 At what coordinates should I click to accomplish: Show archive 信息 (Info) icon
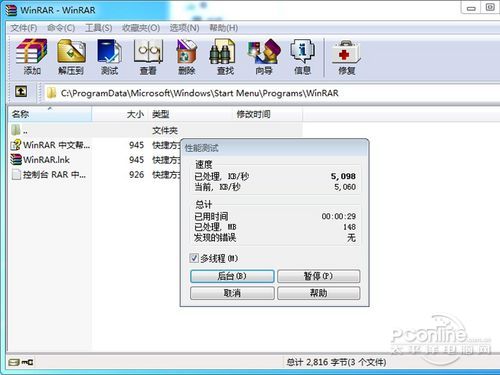click(x=302, y=56)
